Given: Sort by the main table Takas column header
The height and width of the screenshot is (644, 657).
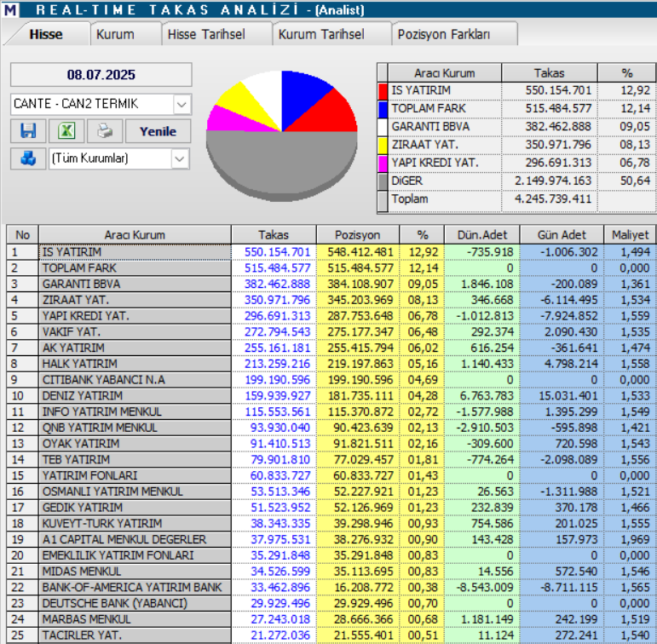Looking at the screenshot, I should tap(274, 234).
